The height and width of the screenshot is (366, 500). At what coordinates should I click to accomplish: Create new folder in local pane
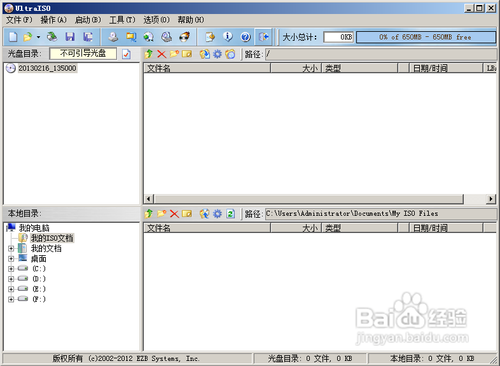tap(162, 214)
